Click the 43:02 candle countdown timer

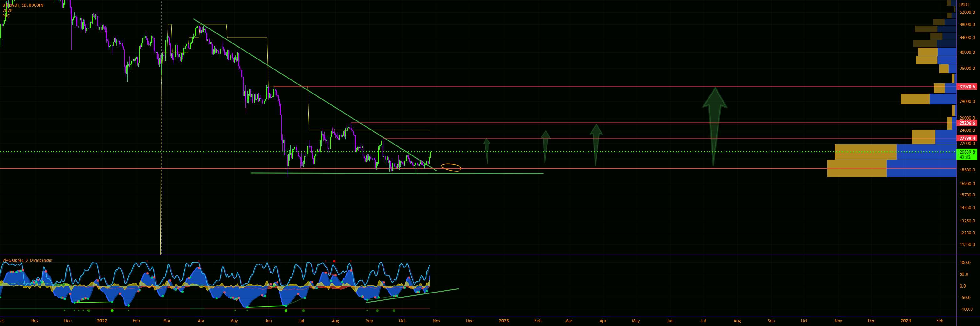(x=964, y=157)
